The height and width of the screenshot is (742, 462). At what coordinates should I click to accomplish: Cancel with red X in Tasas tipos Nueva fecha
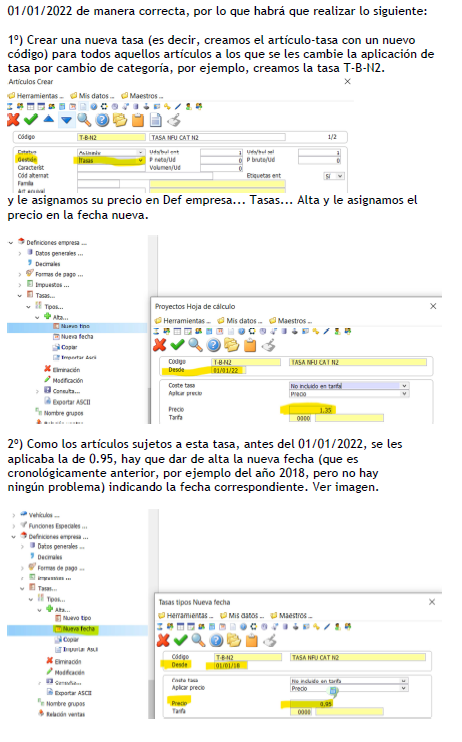[163, 641]
